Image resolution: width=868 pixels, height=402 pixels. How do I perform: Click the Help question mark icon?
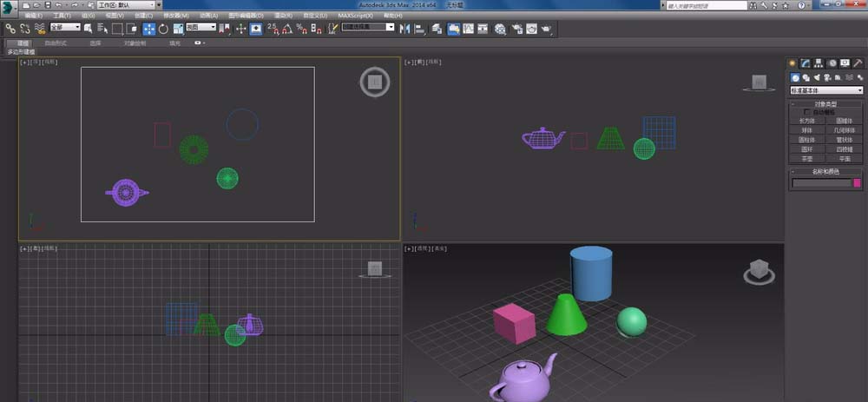(x=801, y=5)
